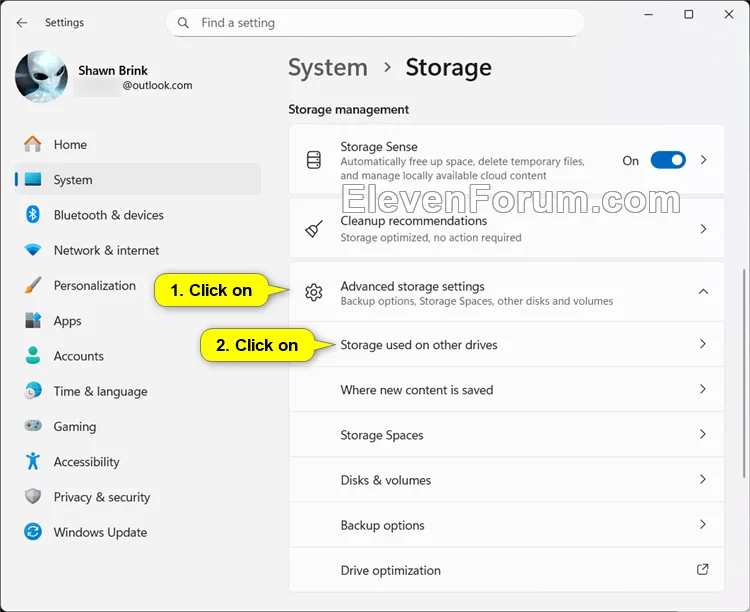Click the Personalization paintbrush icon
Viewport: 750px width, 612px height.
coord(33,285)
